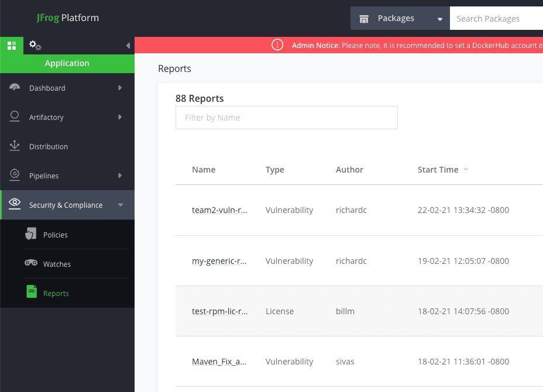The width and height of the screenshot is (543, 392).
Task: Open the Maven_Fix_a report
Action: 218,361
